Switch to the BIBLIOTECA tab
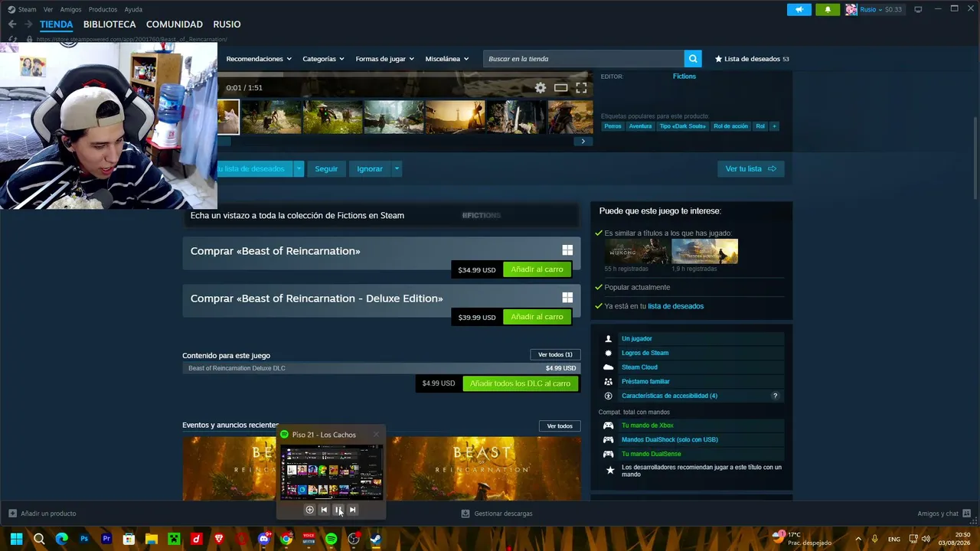 pos(109,24)
